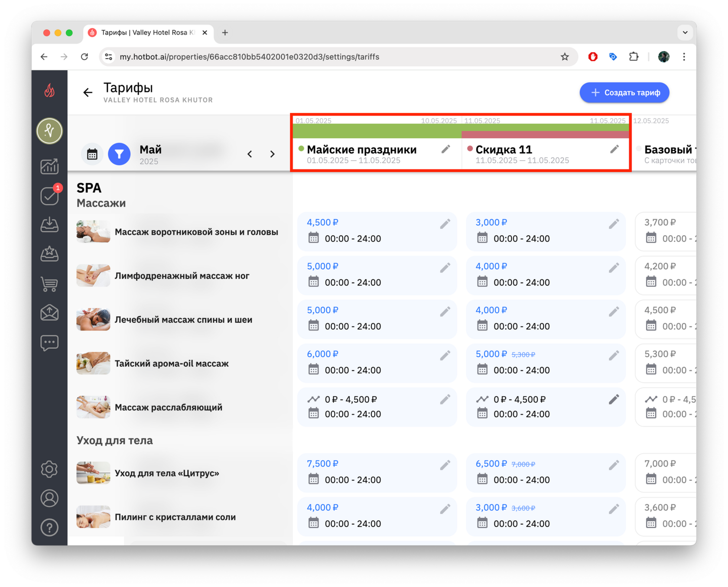Reload the page in browser
This screenshot has height=587, width=728.
[x=84, y=57]
